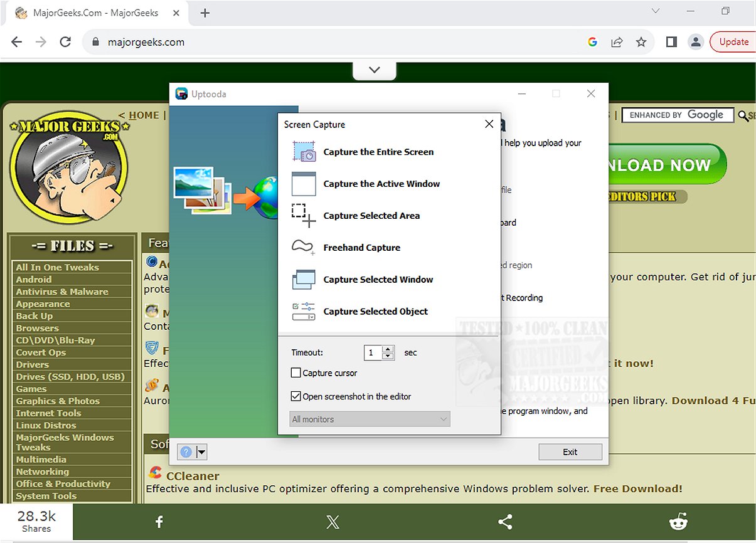The width and height of the screenshot is (756, 543).
Task: Expand the page top chevron toggle
Action: coord(375,70)
